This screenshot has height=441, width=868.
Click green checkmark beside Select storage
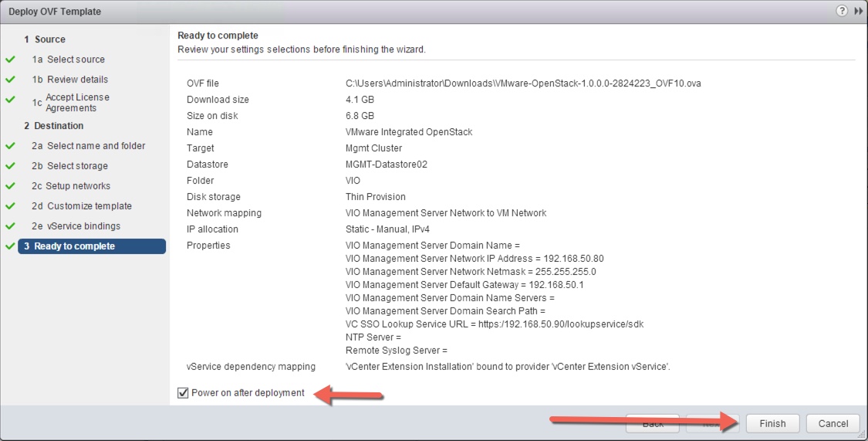[x=10, y=166]
